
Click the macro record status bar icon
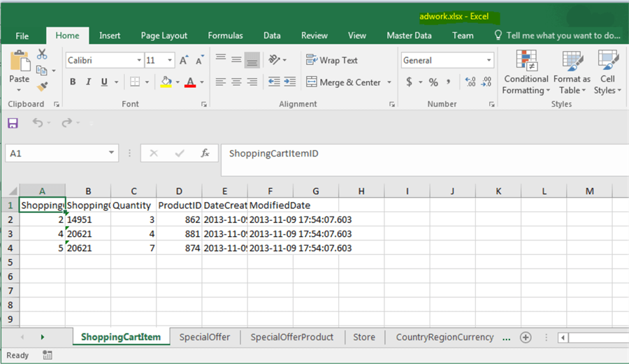click(x=48, y=355)
